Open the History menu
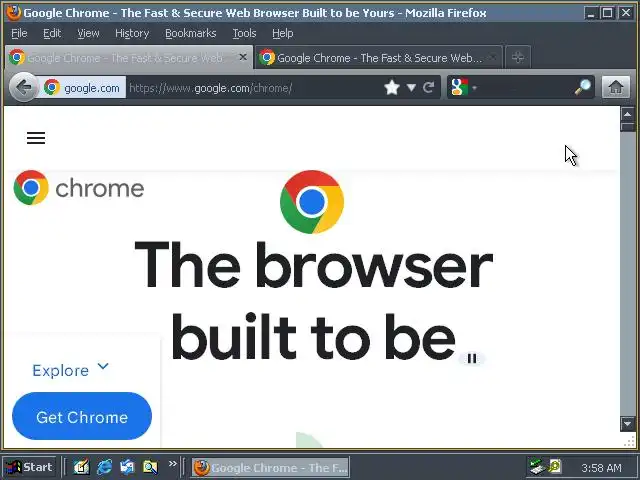 pos(132,33)
